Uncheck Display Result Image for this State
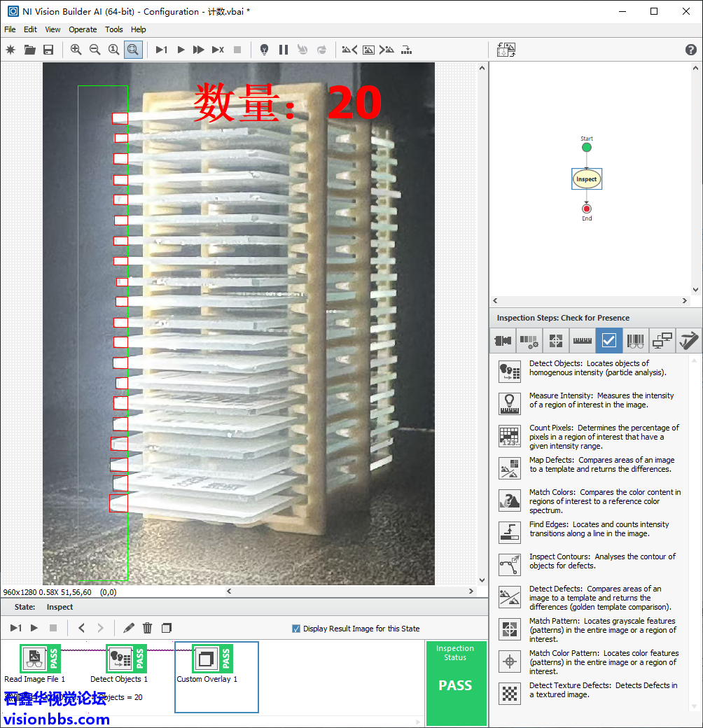 296,629
